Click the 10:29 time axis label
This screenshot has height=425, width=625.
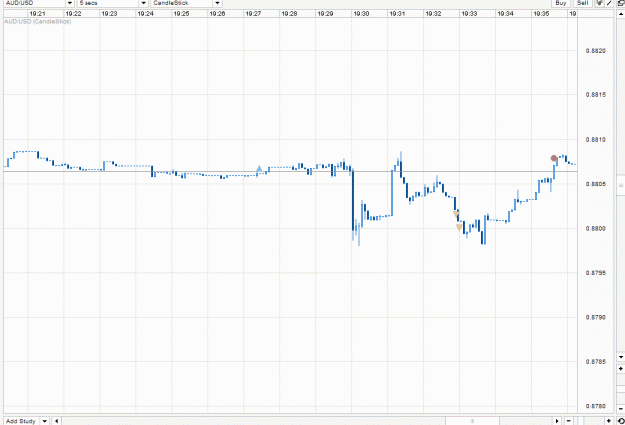tap(325, 14)
